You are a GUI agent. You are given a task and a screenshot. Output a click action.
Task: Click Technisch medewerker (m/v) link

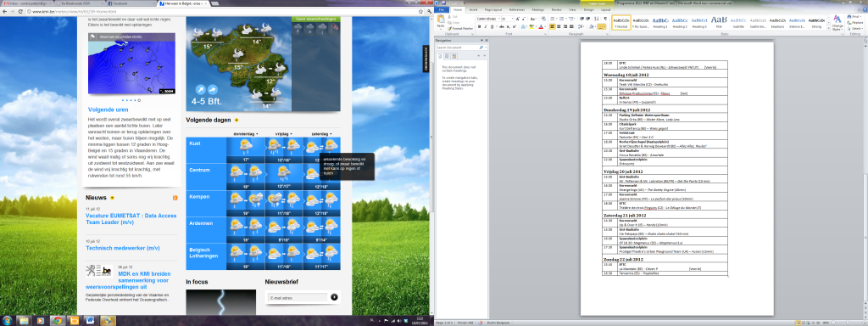point(122,249)
